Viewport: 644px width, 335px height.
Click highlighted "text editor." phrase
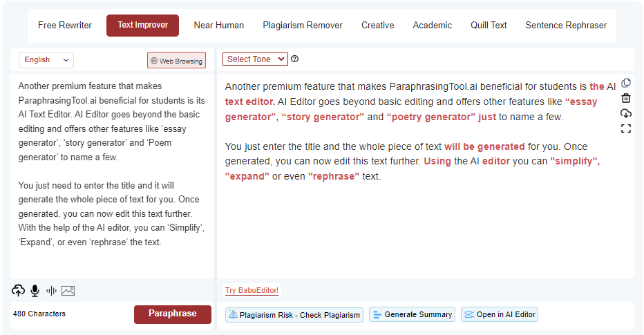(x=250, y=102)
